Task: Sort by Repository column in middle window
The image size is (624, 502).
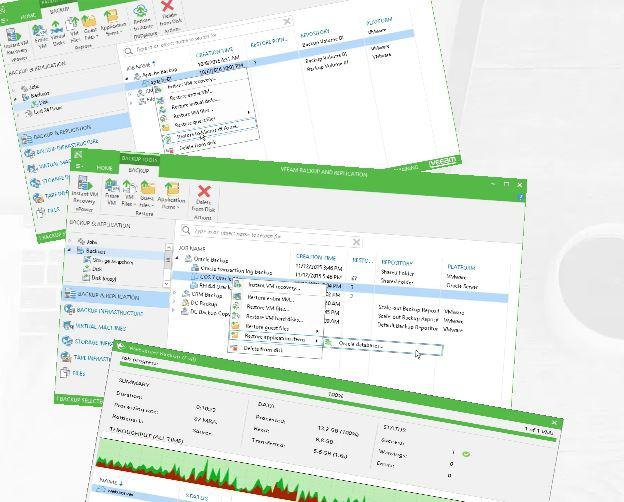Action: (397, 262)
